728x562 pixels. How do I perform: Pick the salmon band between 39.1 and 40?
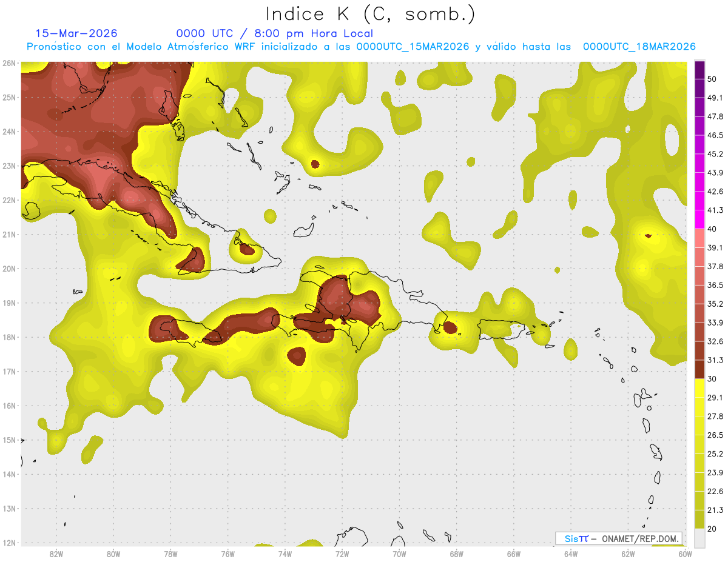click(699, 238)
